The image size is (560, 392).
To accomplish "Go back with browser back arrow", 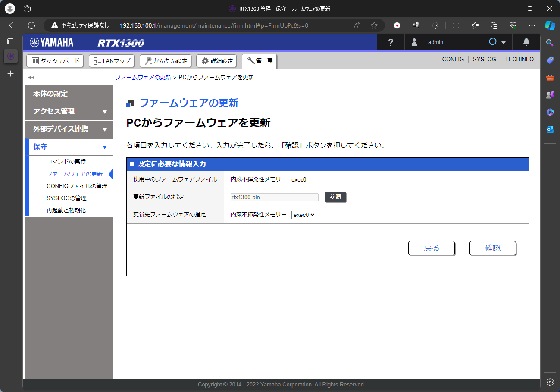I will point(13,25).
